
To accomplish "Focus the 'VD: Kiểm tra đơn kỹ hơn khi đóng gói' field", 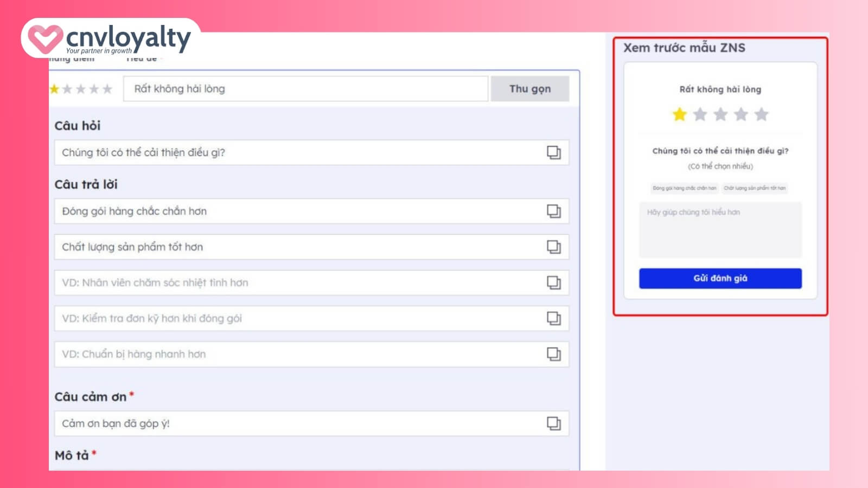I will pyautogui.click(x=311, y=318).
